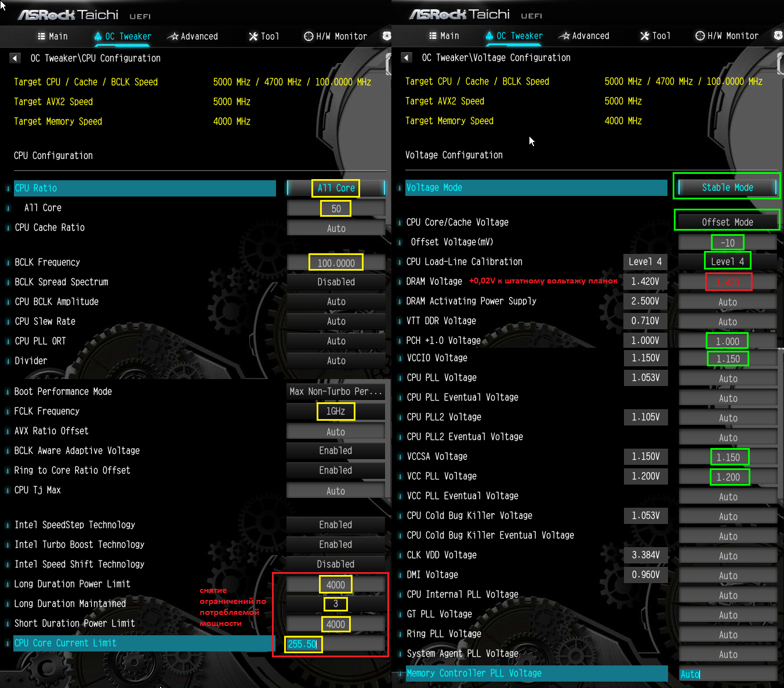This screenshot has height=688, width=784.
Task: Open CPU Load-Line Calibration Level 4 dropdown
Action: (x=727, y=261)
